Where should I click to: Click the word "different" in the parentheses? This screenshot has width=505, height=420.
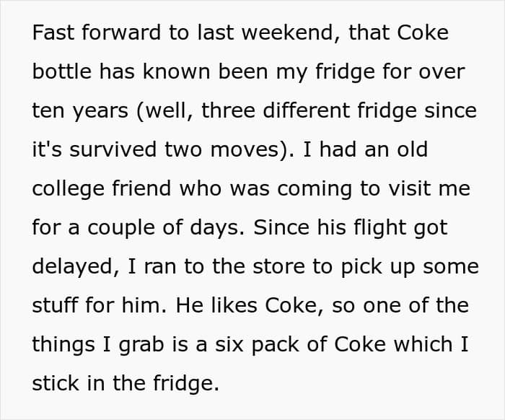307,110
